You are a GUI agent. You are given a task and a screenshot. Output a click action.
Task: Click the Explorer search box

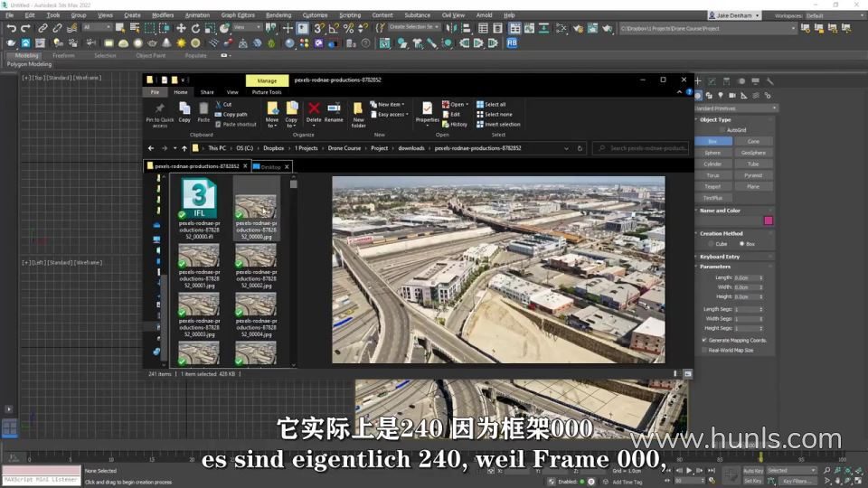pyautogui.click(x=642, y=148)
